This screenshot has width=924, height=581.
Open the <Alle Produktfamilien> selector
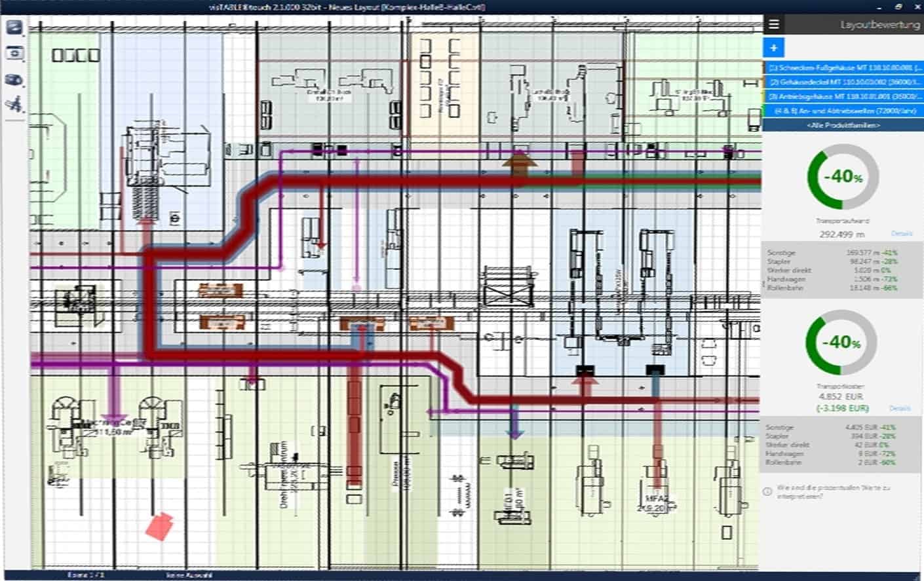pyautogui.click(x=844, y=124)
